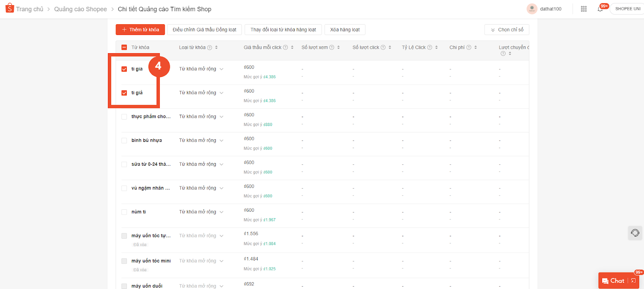Viewport: 644px width, 289px height.
Task: Click the đ1.556 bid value
Action: [x=251, y=233]
